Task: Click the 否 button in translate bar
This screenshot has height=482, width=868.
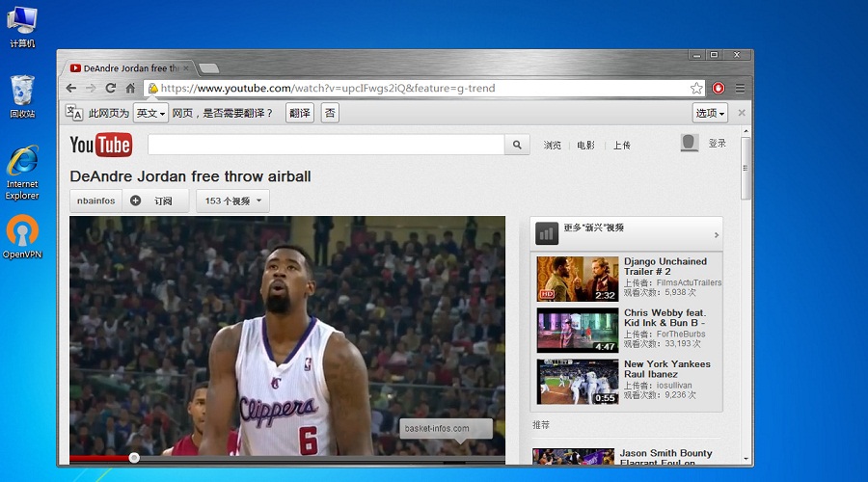Action: 330,113
